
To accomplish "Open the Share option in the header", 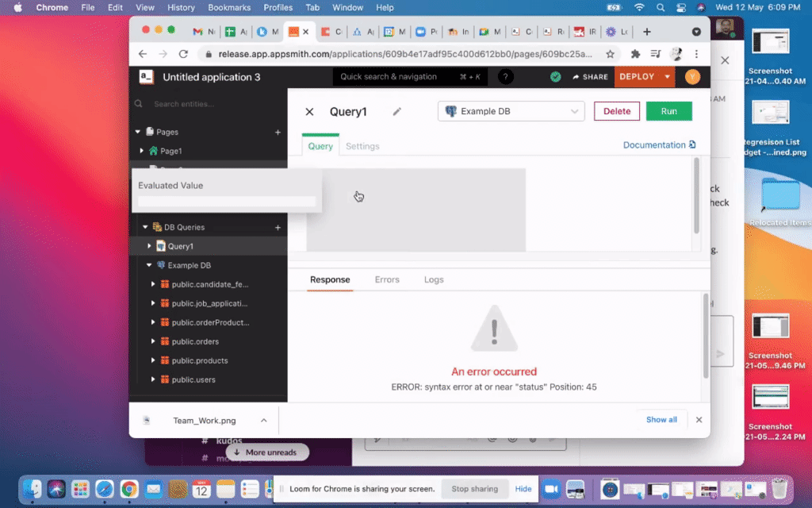I will pyautogui.click(x=590, y=76).
